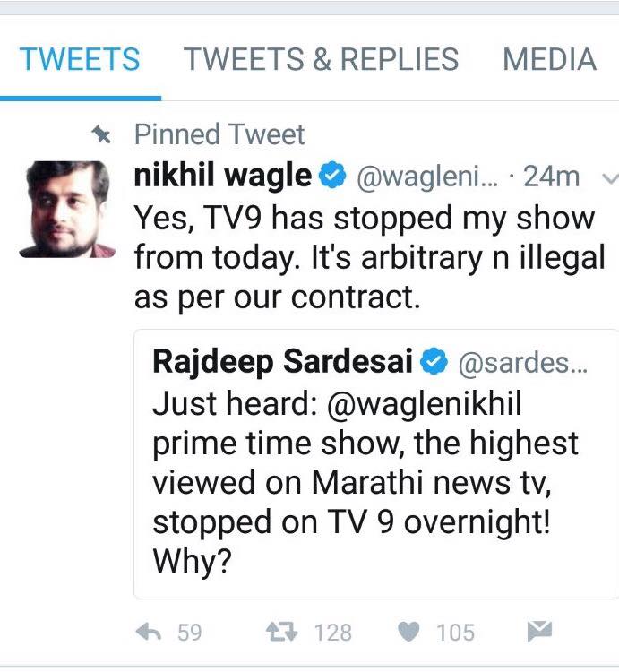Viewport: 619px width, 672px height.
Task: Open nikhil wagle's profile avatar
Action: point(67,210)
